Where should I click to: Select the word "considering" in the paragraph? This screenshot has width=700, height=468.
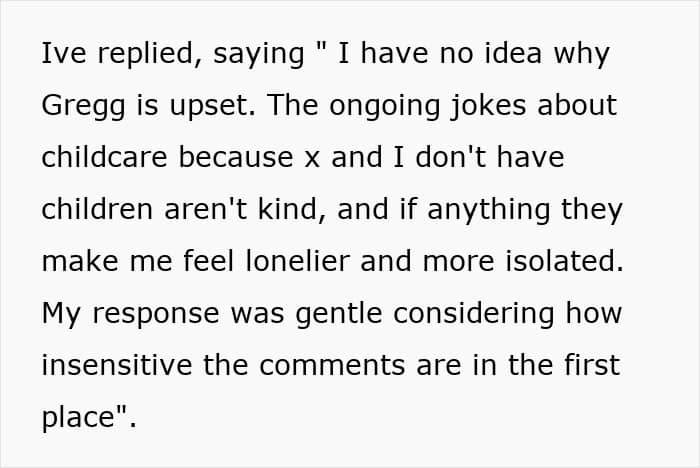pyautogui.click(x=474, y=314)
